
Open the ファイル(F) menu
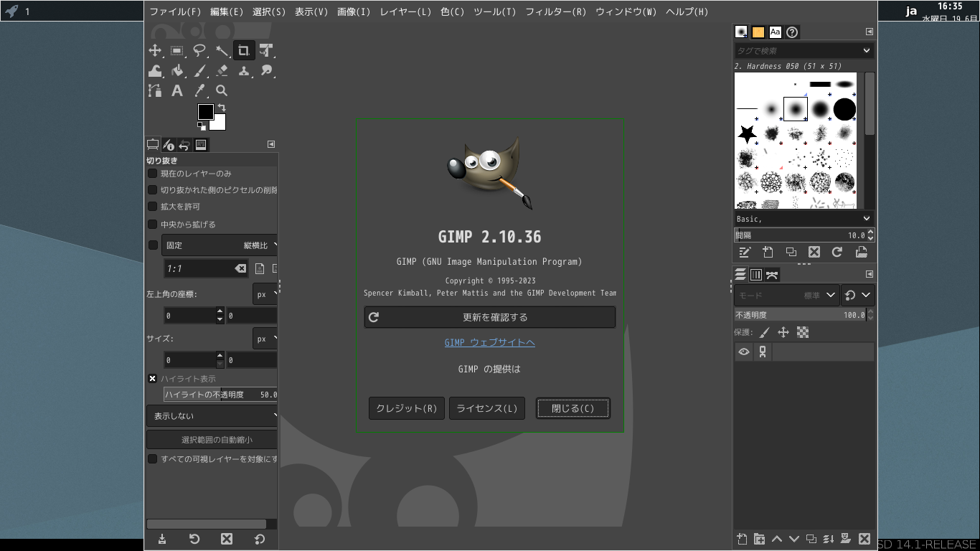click(x=175, y=11)
